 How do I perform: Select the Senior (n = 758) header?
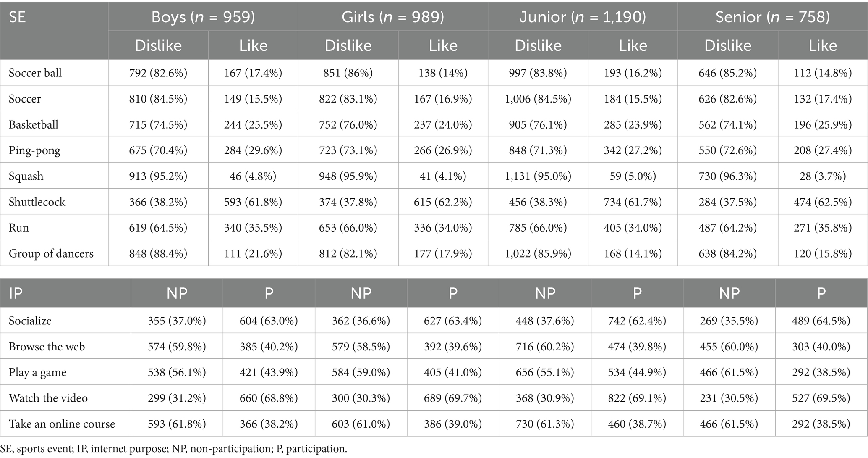click(773, 17)
